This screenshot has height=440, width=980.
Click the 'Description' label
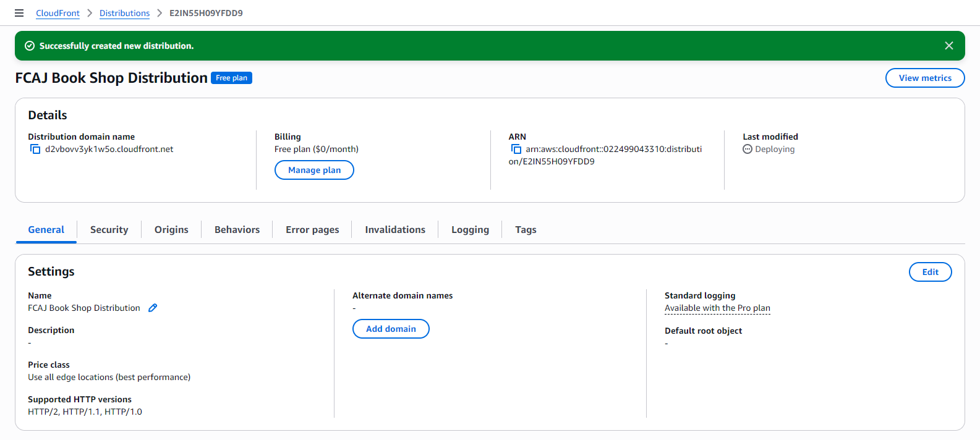pos(51,330)
